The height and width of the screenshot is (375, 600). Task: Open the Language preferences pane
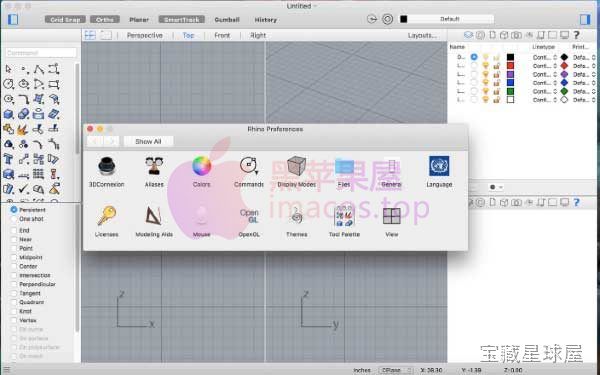[x=439, y=171]
